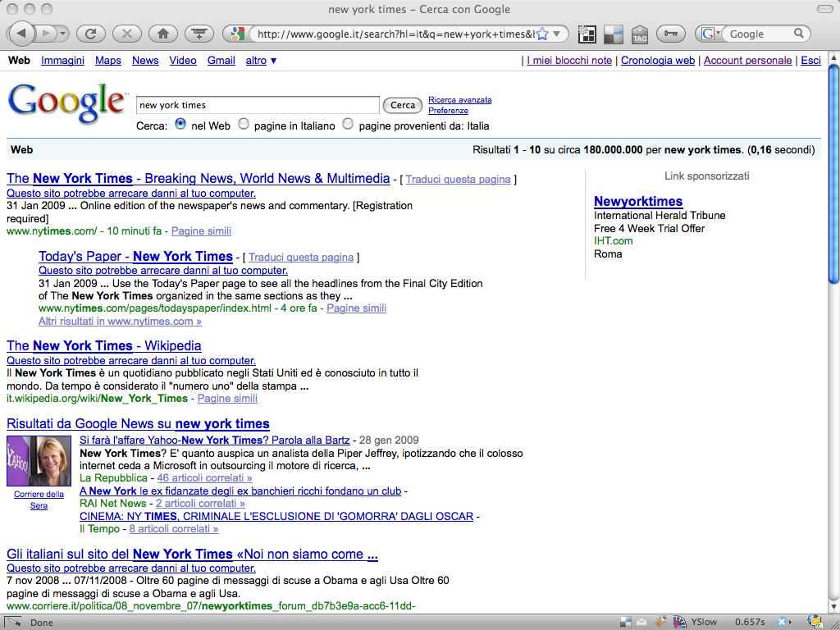
Task: Click the key icon in the toolbar
Action: point(671,34)
